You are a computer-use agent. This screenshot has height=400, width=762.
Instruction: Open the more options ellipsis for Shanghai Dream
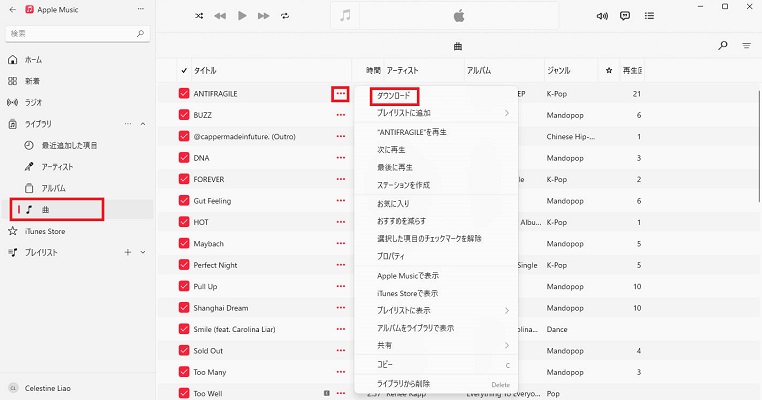point(341,308)
